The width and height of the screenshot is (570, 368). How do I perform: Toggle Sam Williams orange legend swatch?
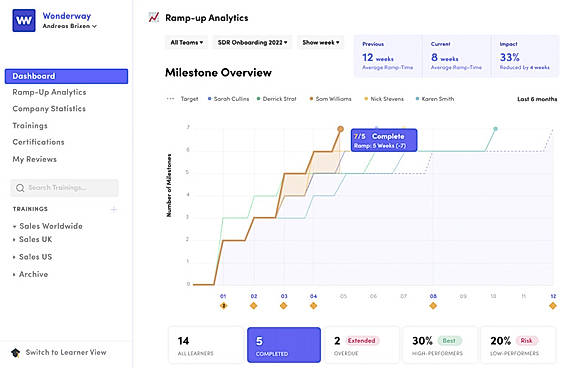(311, 99)
